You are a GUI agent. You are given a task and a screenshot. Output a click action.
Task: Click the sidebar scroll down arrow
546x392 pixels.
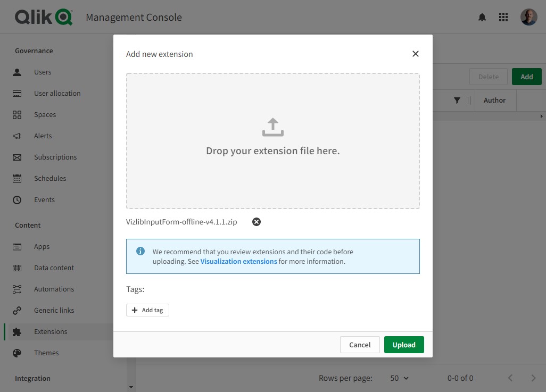click(131, 387)
